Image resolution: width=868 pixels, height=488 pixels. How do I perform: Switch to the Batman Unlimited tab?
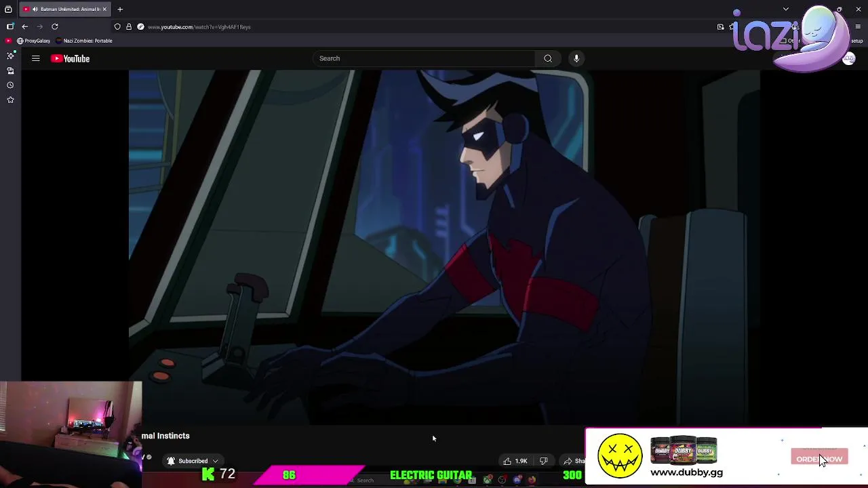(x=65, y=9)
